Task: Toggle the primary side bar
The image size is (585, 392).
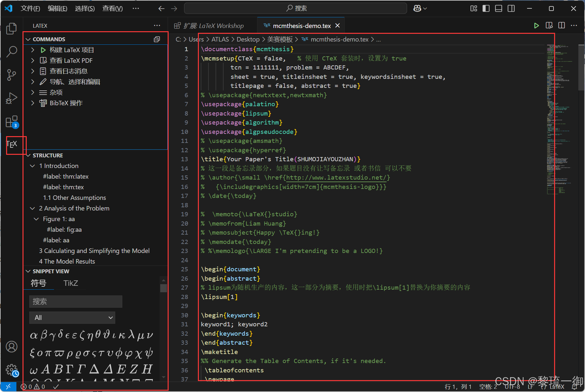Action: tap(486, 8)
